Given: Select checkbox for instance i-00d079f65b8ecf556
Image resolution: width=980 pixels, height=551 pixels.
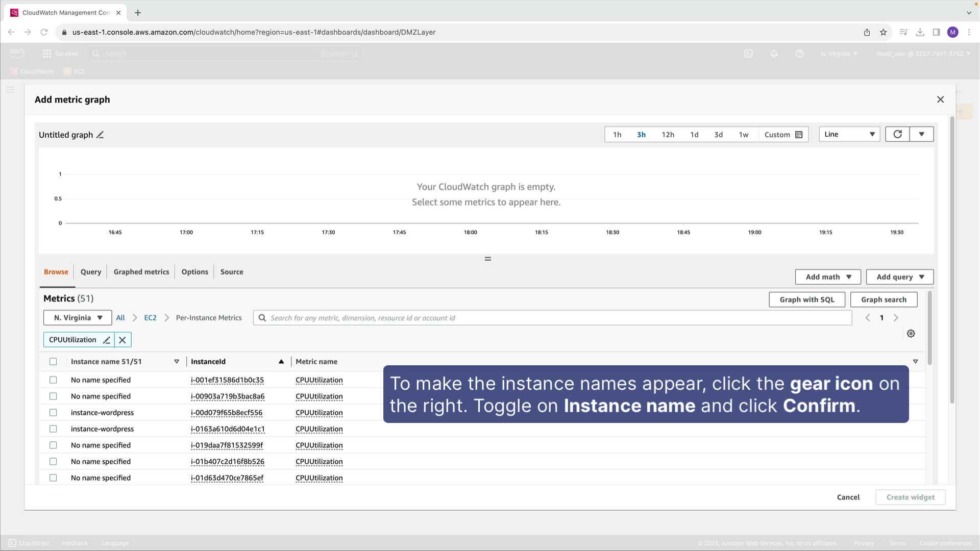Looking at the screenshot, I should click(x=53, y=413).
